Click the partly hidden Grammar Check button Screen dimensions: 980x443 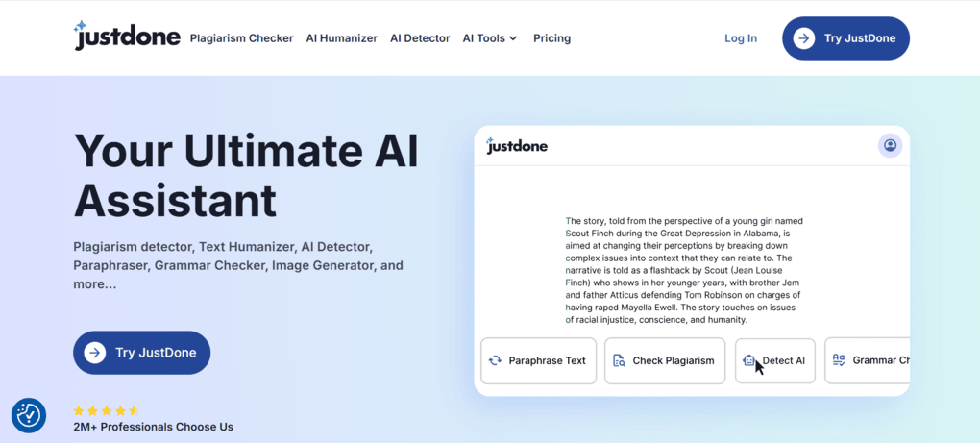click(x=868, y=360)
